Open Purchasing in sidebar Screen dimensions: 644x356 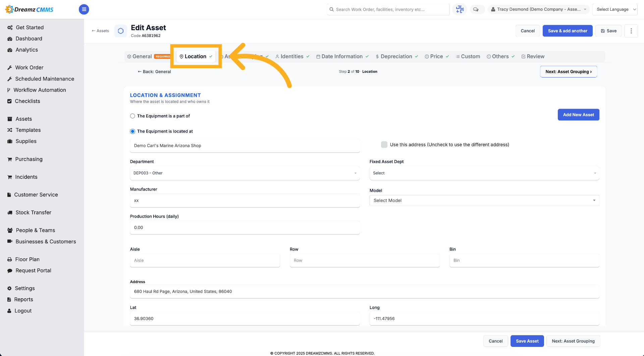coord(25,159)
